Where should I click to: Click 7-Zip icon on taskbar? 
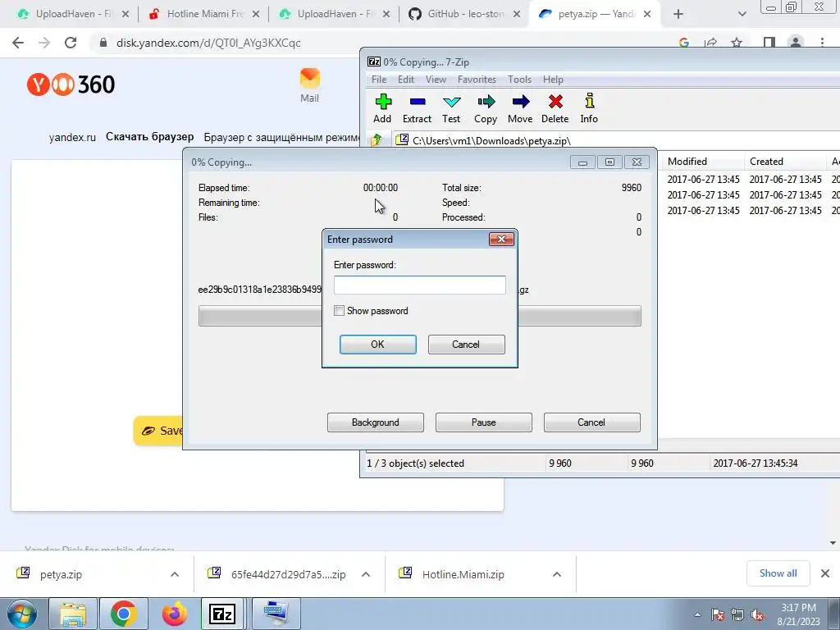pyautogui.click(x=223, y=614)
